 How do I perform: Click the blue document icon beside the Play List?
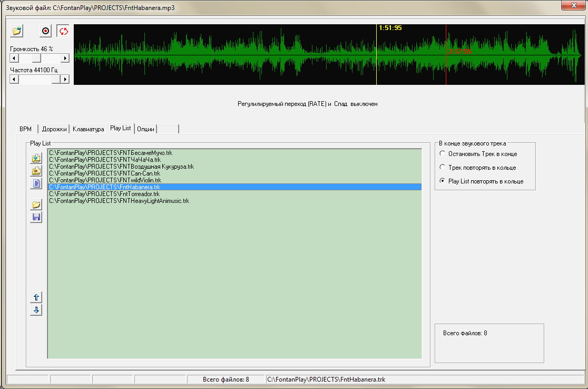click(36, 183)
